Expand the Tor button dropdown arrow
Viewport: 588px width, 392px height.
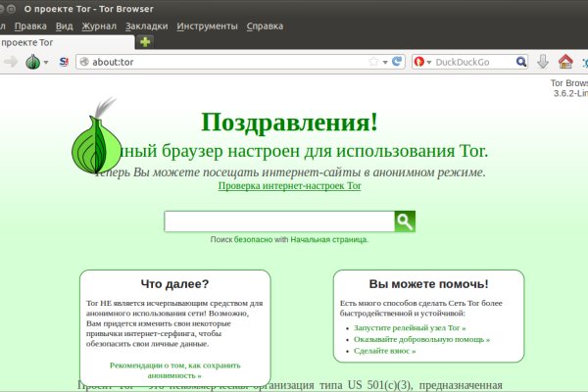pyautogui.click(x=46, y=62)
